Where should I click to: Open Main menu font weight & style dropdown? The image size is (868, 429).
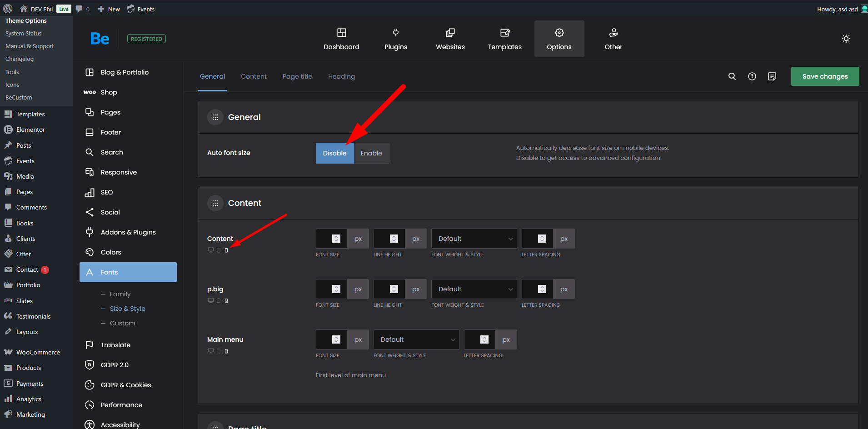(x=416, y=339)
